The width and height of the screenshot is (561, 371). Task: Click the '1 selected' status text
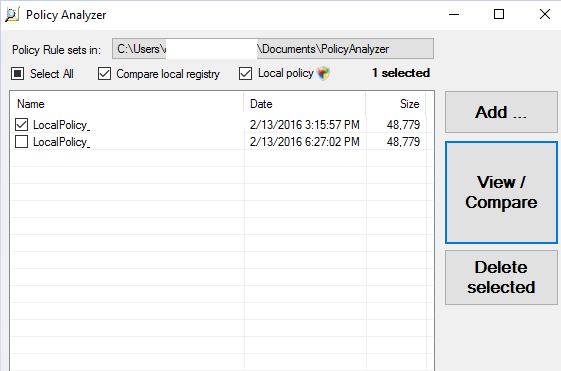pos(401,73)
